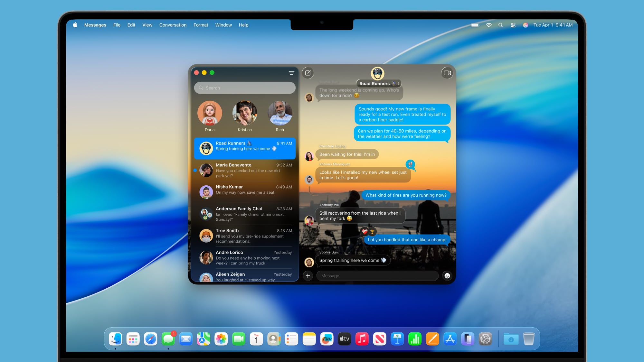Select the María Benavente conversation
The height and width of the screenshot is (362, 644).
click(245, 170)
